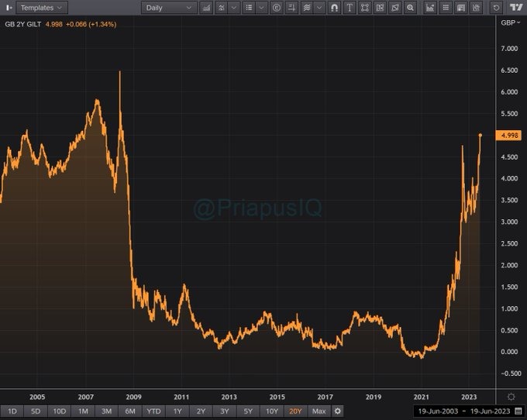Click the 4.998 value in the legend
Screen dimensions: 527x420
point(53,24)
